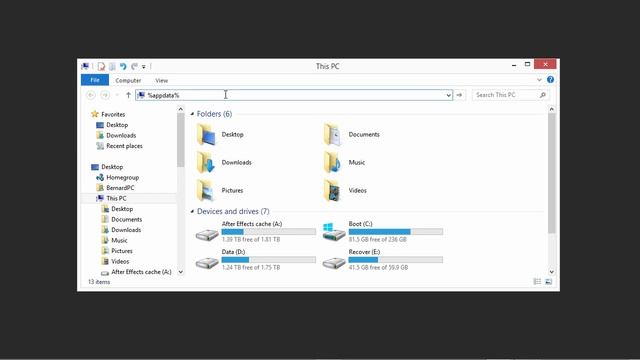The width and height of the screenshot is (640, 360).
Task: Expand the ribbon with the chevron
Action: pos(539,80)
